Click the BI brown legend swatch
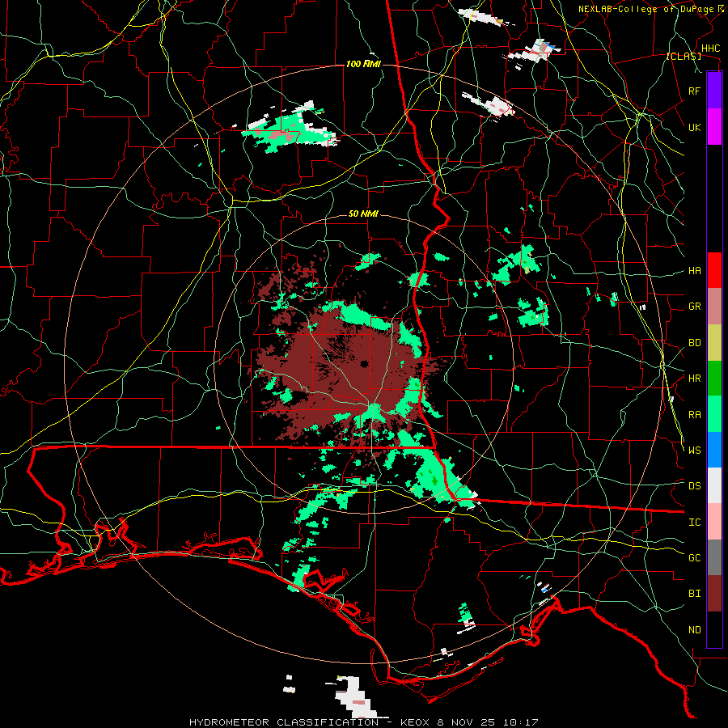728x728 pixels. tap(714, 594)
